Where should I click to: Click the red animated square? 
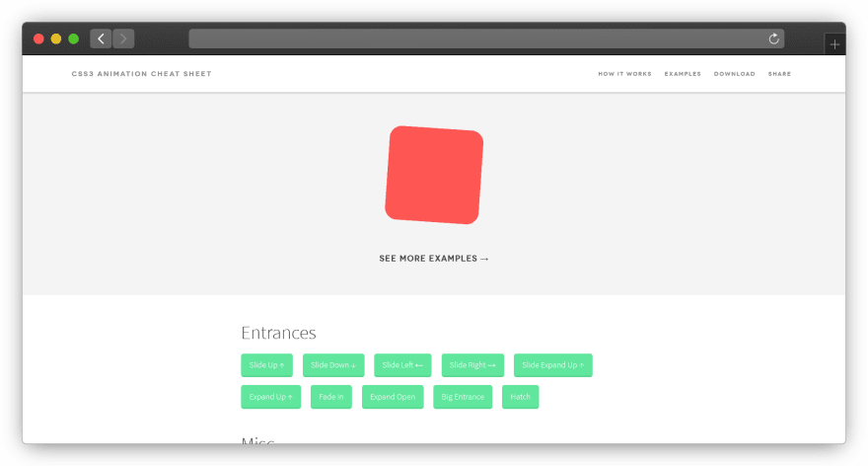point(434,175)
